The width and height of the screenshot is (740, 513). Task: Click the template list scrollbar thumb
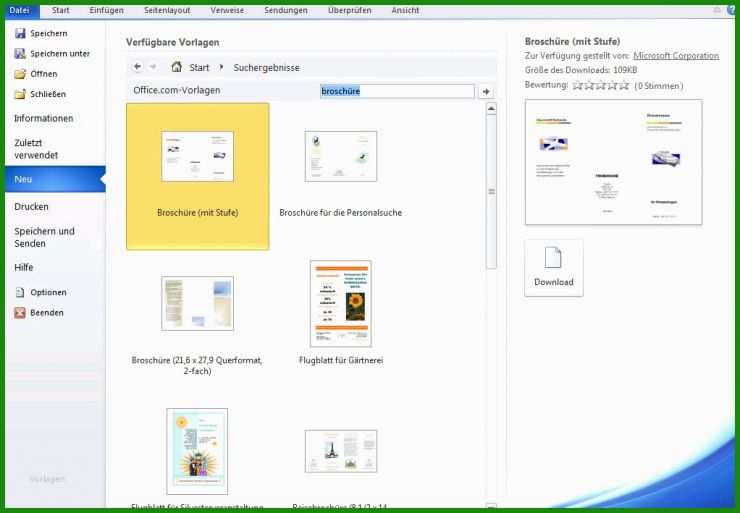[491, 191]
